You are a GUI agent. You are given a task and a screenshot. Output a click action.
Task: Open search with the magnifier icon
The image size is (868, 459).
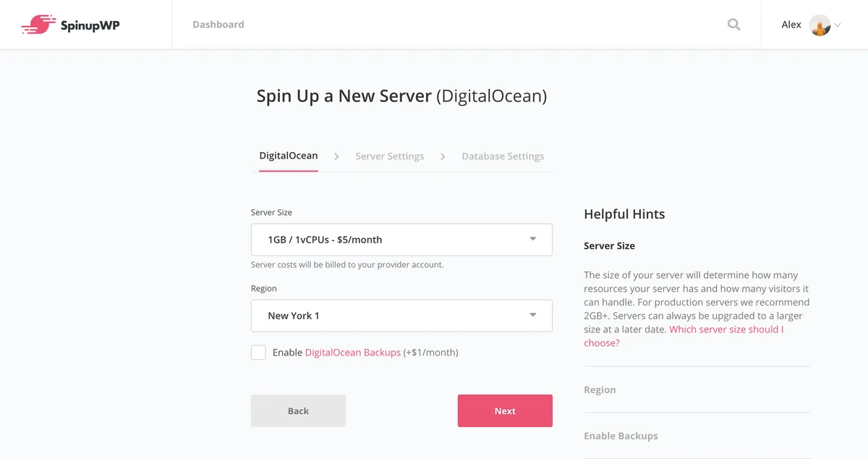tap(733, 25)
